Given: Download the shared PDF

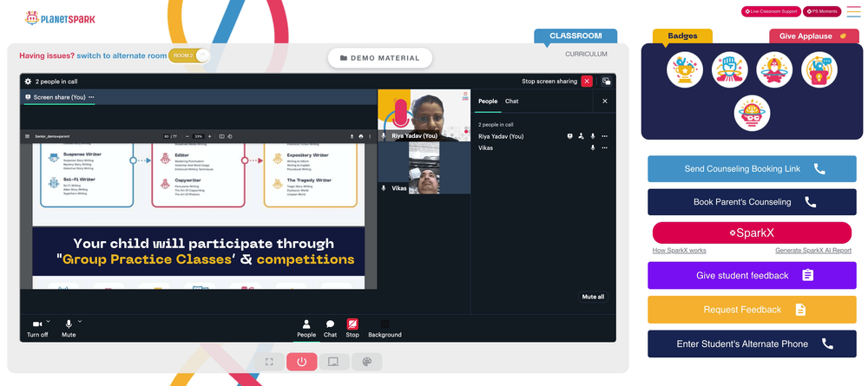Looking at the screenshot, I should pos(352,136).
